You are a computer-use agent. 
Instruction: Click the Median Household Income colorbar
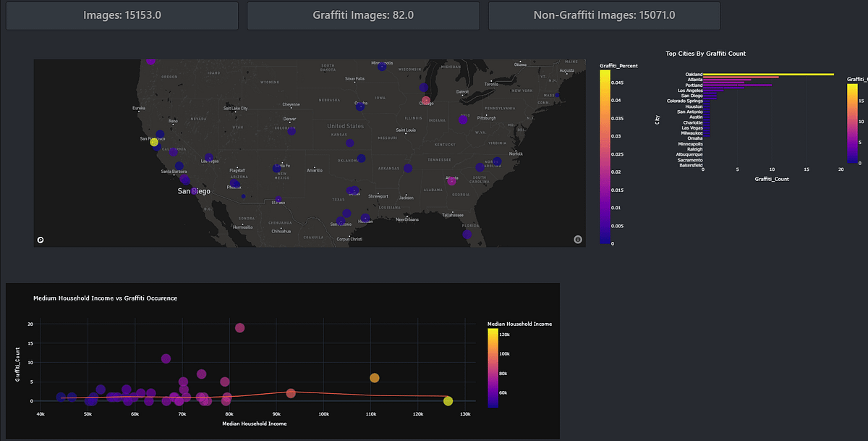point(493,369)
